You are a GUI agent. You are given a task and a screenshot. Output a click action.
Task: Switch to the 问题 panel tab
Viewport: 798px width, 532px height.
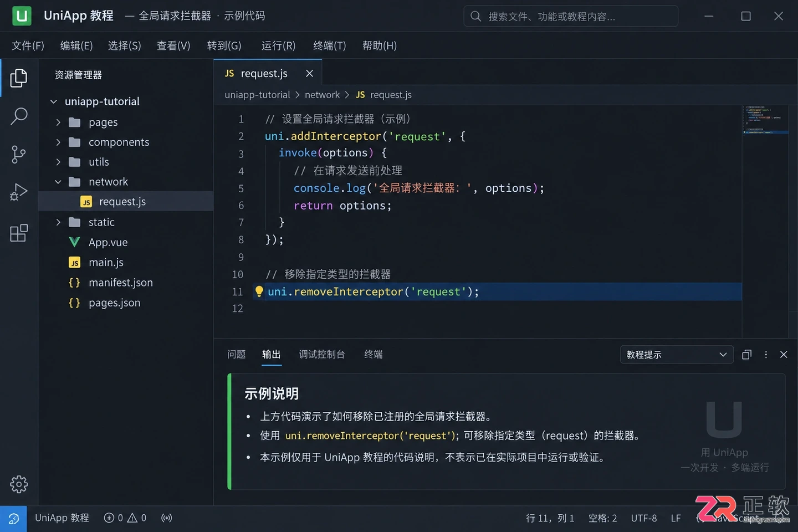(237, 354)
